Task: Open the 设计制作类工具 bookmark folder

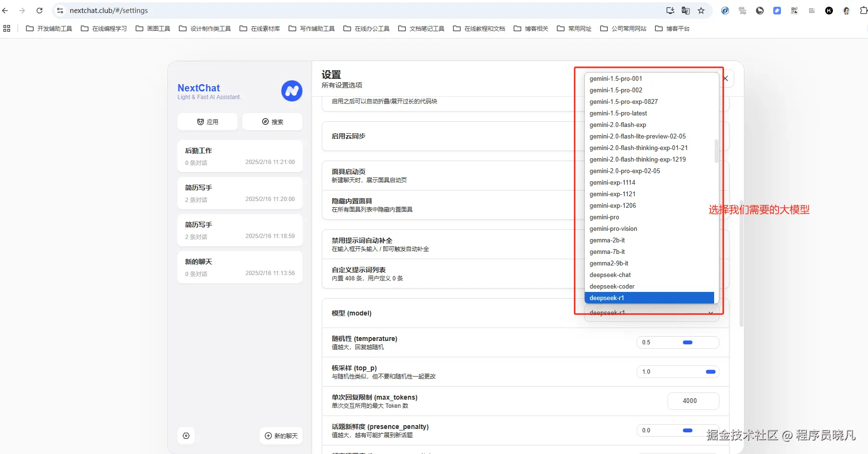Action: tap(205, 28)
